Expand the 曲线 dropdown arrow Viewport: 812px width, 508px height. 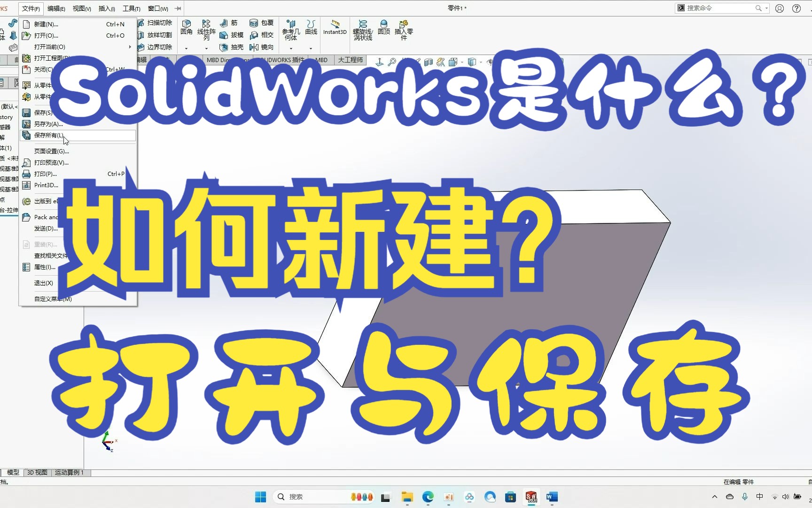coord(311,48)
